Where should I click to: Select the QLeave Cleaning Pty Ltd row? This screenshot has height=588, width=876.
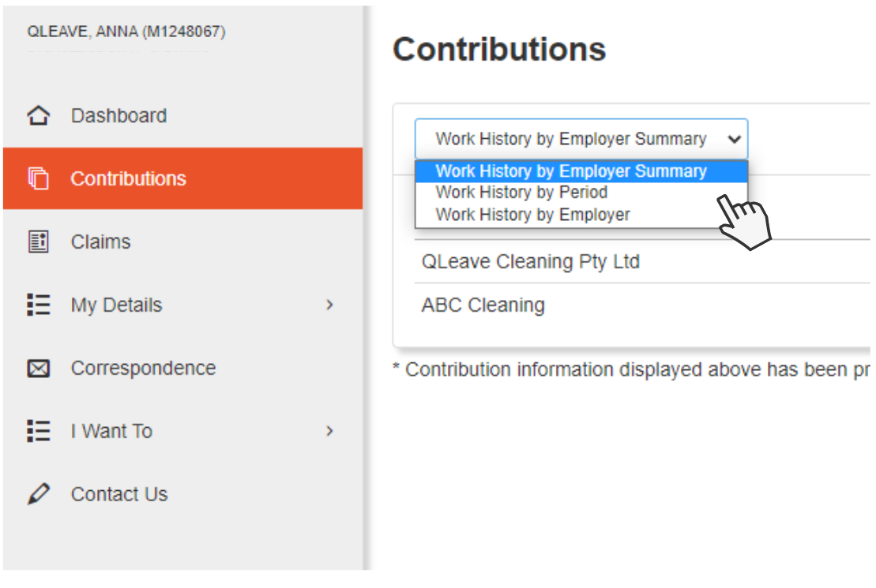[x=530, y=262]
